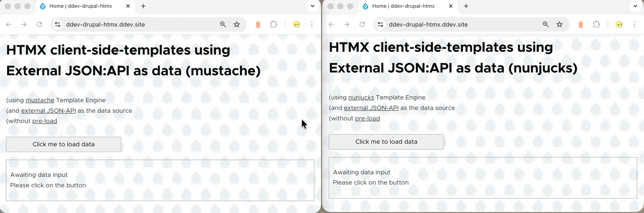View site information in the left address bar
Image resolution: width=644 pixels, height=213 pixels.
pyautogui.click(x=58, y=25)
